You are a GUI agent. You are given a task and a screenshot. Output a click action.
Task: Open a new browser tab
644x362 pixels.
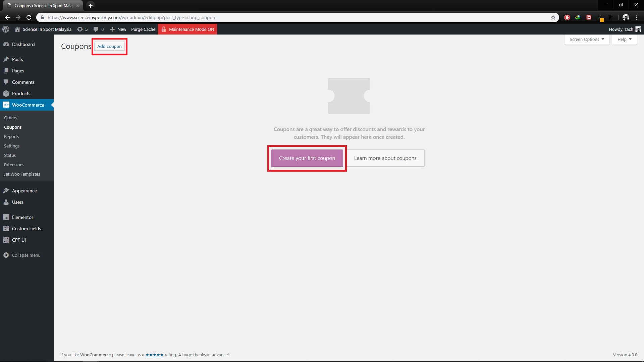(90, 5)
